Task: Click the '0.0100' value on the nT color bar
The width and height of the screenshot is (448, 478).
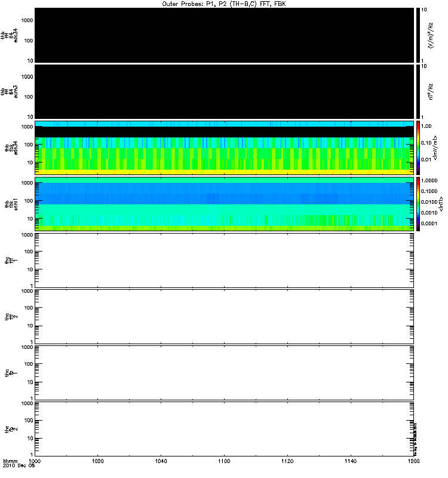Action: (429, 202)
